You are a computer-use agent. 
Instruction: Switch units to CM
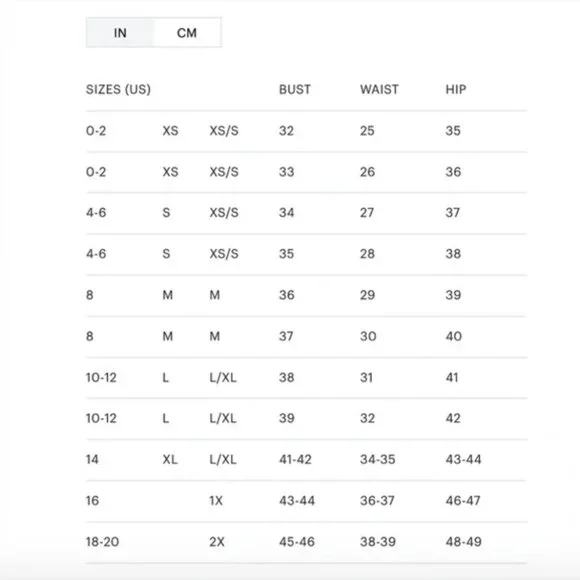click(187, 33)
